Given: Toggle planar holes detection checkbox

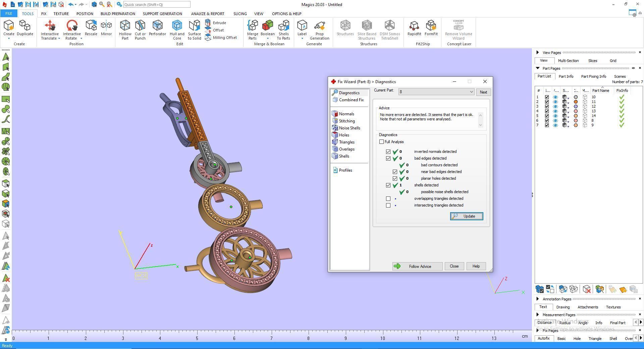Looking at the screenshot, I should pos(395,178).
